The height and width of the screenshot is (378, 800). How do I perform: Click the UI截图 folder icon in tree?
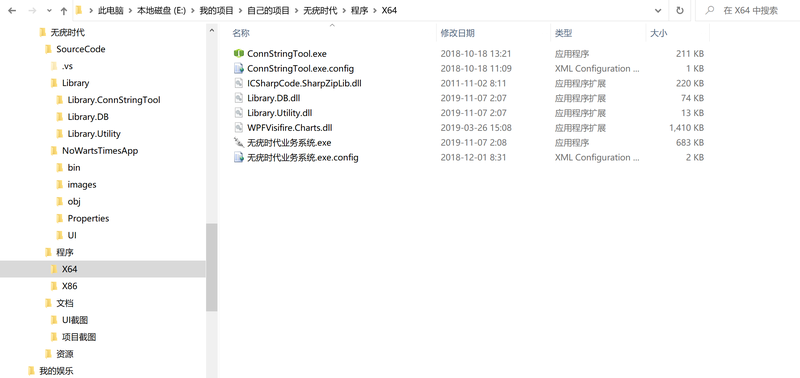[x=54, y=320]
